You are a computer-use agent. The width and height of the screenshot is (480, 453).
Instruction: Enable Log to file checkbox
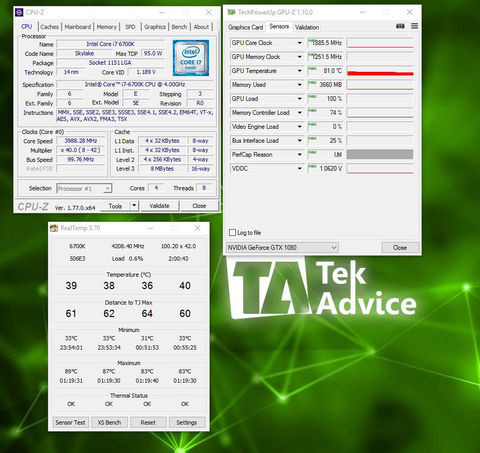(x=232, y=232)
